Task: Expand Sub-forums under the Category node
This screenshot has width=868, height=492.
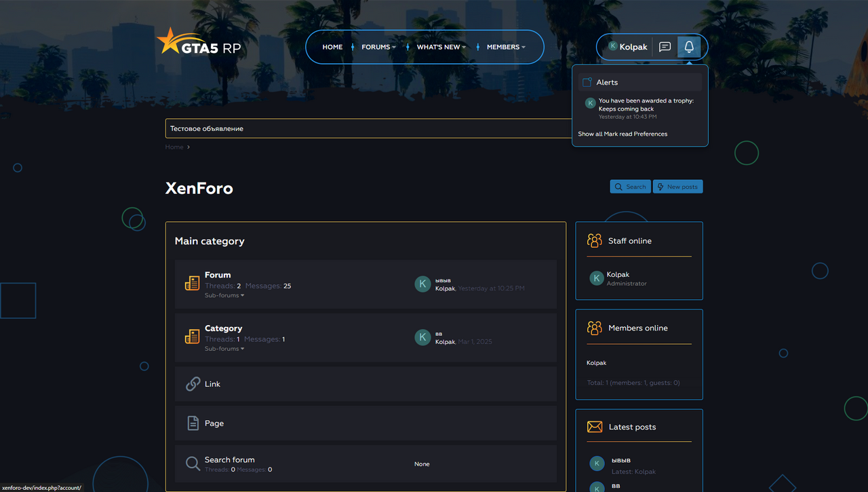Action: coord(224,349)
